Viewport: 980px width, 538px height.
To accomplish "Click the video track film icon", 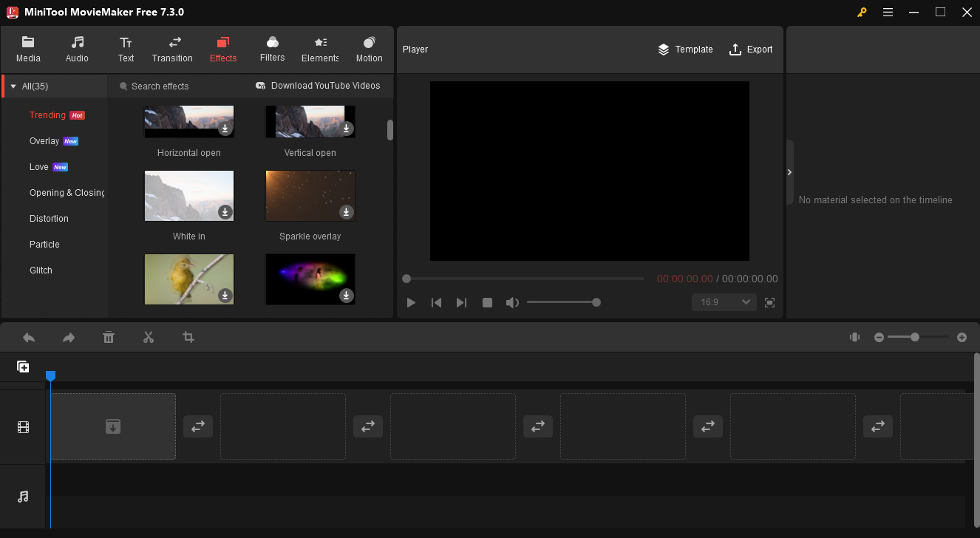I will (24, 427).
